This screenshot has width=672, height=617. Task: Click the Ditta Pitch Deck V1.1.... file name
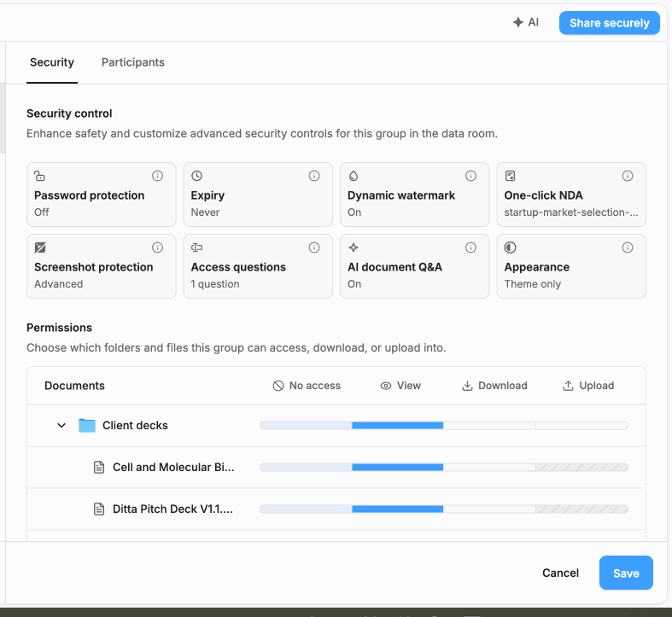click(172, 509)
